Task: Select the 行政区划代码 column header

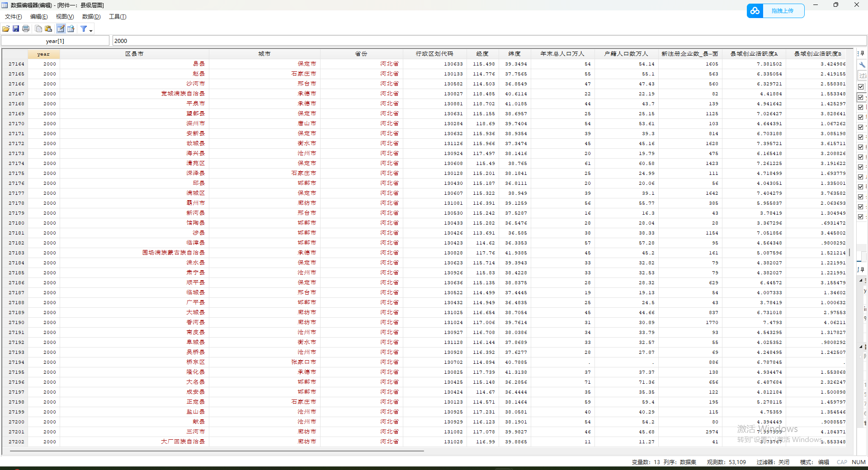Action: point(434,54)
